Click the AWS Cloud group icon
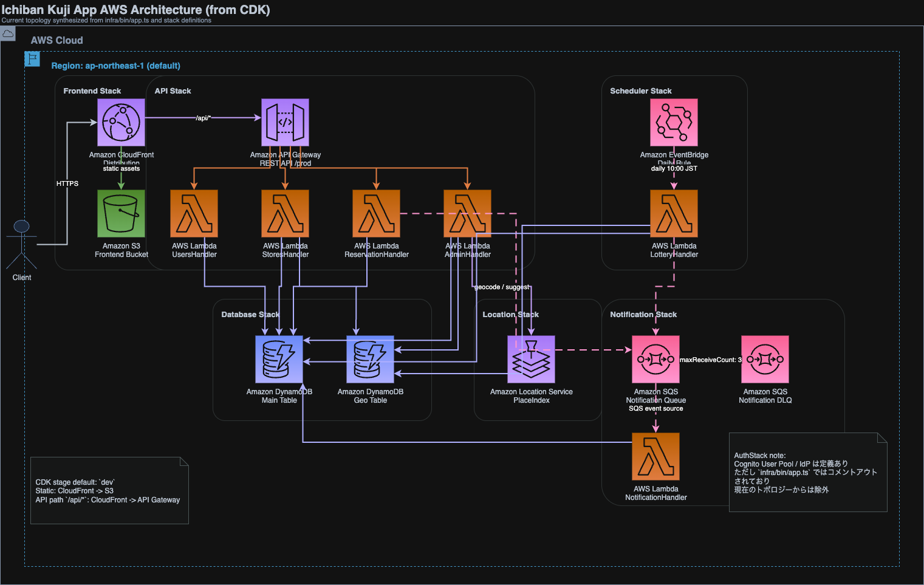The height and width of the screenshot is (585, 924). [x=8, y=34]
